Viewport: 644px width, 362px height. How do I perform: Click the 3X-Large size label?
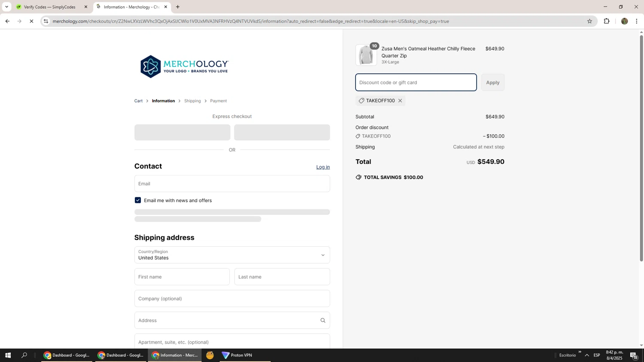point(390,62)
